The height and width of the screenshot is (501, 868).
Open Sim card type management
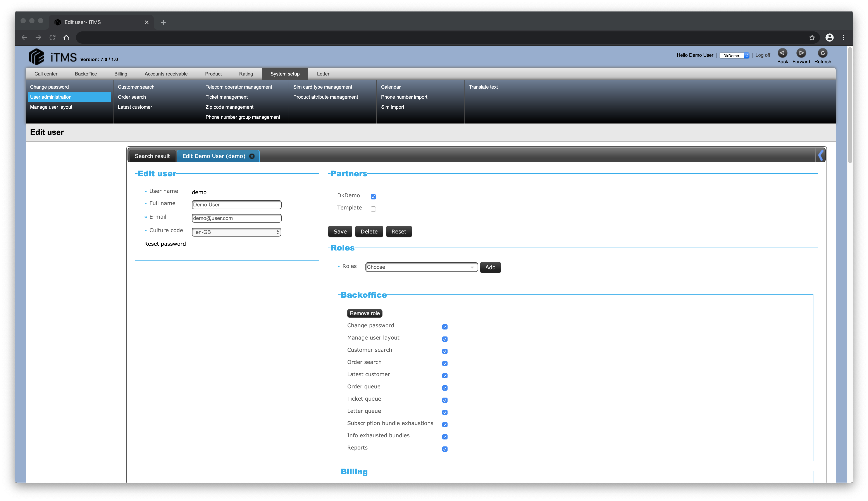(x=322, y=87)
